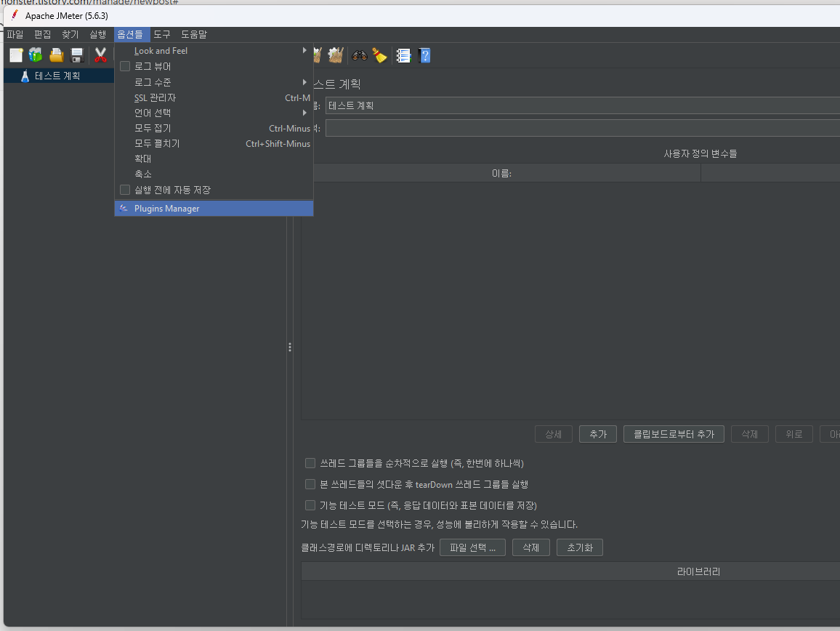This screenshot has width=840, height=631.
Task: Click the Clear All broom icon
Action: (336, 55)
